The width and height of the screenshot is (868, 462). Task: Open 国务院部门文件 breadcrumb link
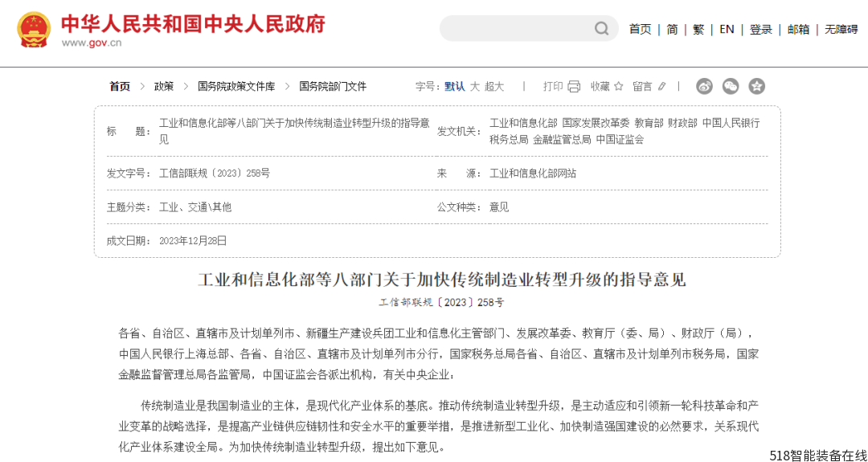[x=333, y=86]
